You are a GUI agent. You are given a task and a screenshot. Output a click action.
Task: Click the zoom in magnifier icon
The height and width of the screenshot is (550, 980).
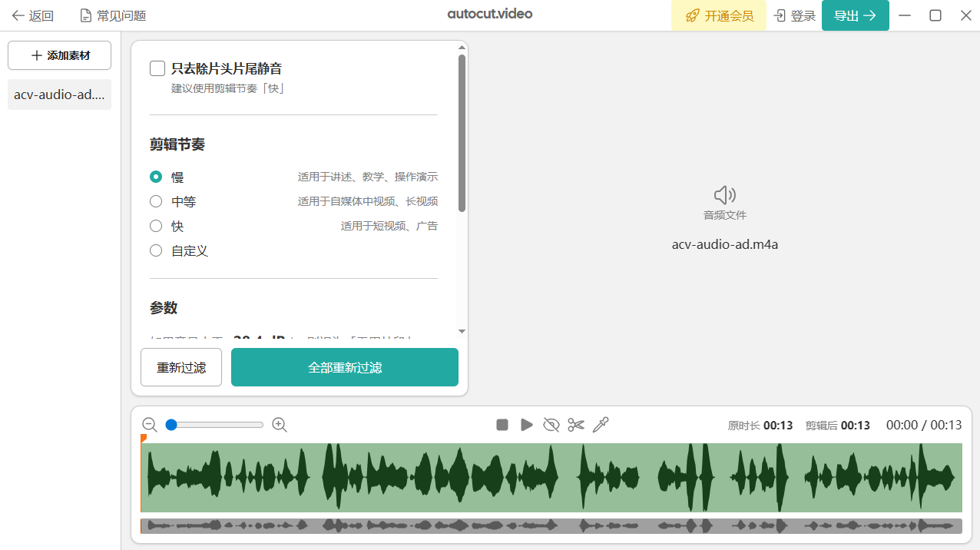280,425
